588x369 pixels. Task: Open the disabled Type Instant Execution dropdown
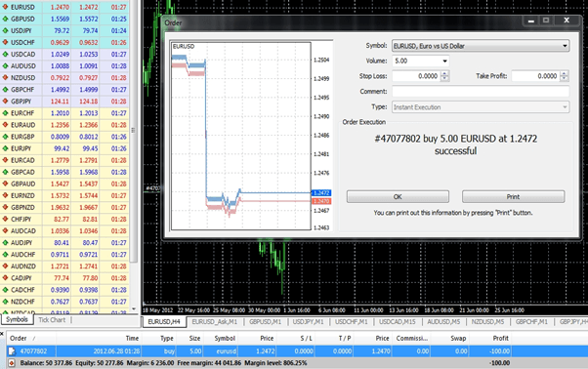(x=481, y=107)
